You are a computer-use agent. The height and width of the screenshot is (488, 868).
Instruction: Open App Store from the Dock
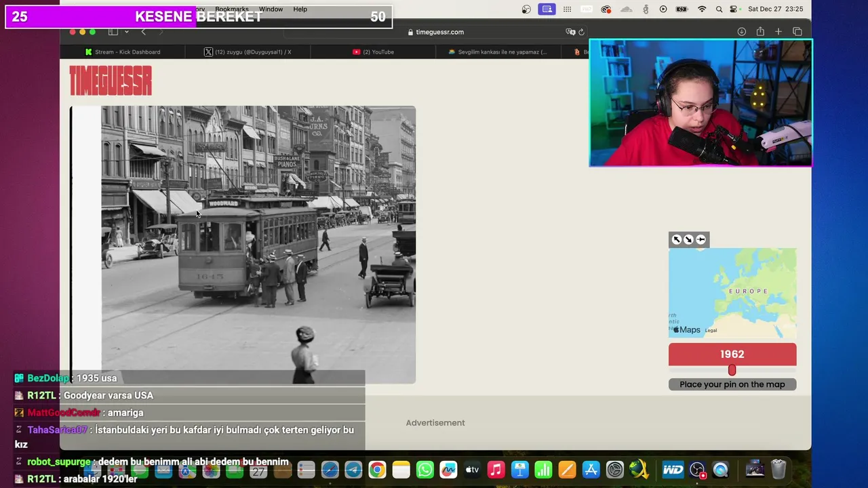[591, 469]
